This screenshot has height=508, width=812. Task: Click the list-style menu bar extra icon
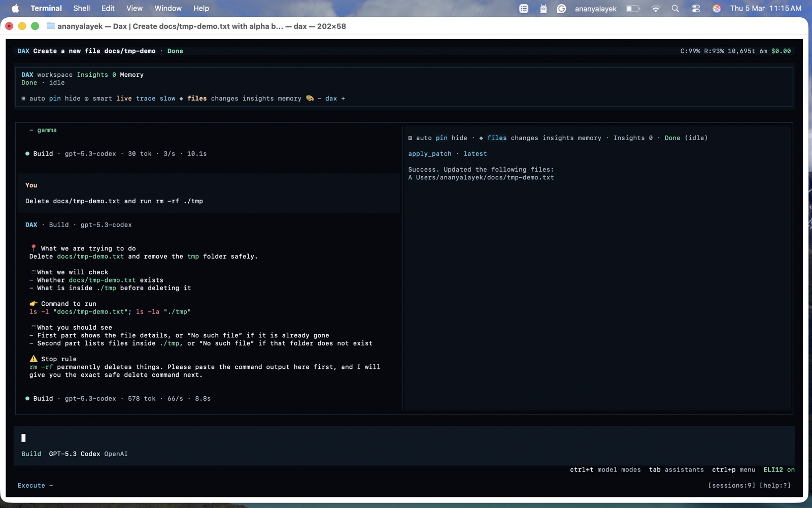[524, 8]
